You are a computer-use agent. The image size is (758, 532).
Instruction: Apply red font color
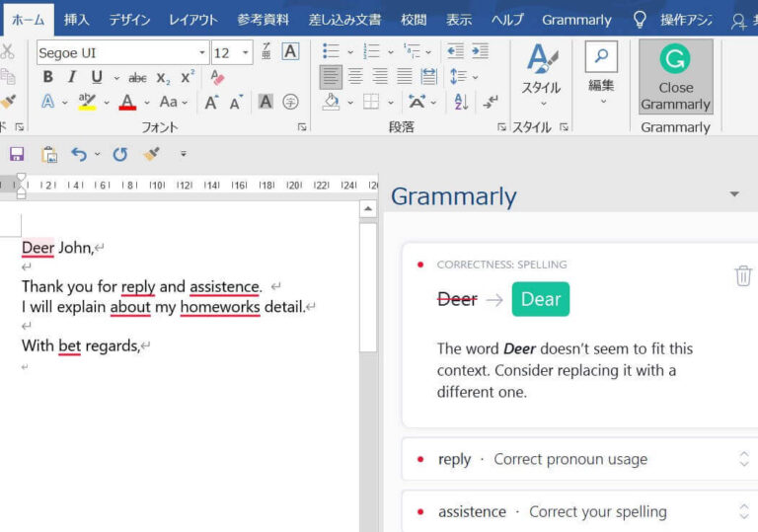(x=127, y=102)
